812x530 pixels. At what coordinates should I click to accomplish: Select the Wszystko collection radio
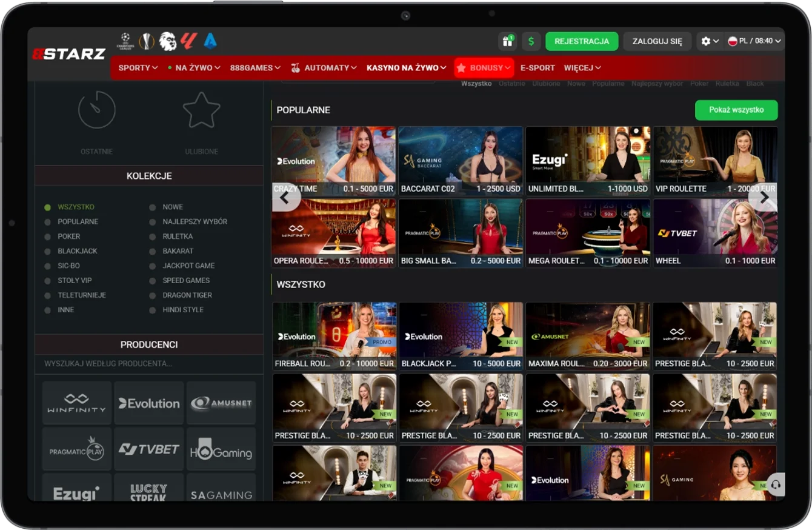coord(47,207)
